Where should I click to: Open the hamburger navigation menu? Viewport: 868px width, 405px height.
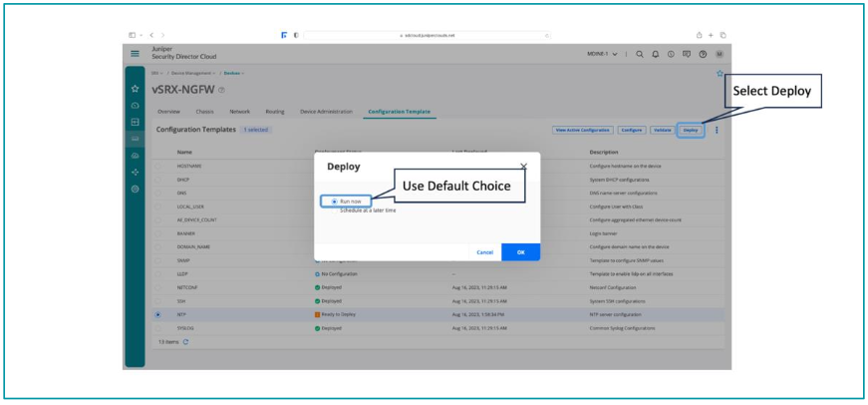(x=136, y=54)
